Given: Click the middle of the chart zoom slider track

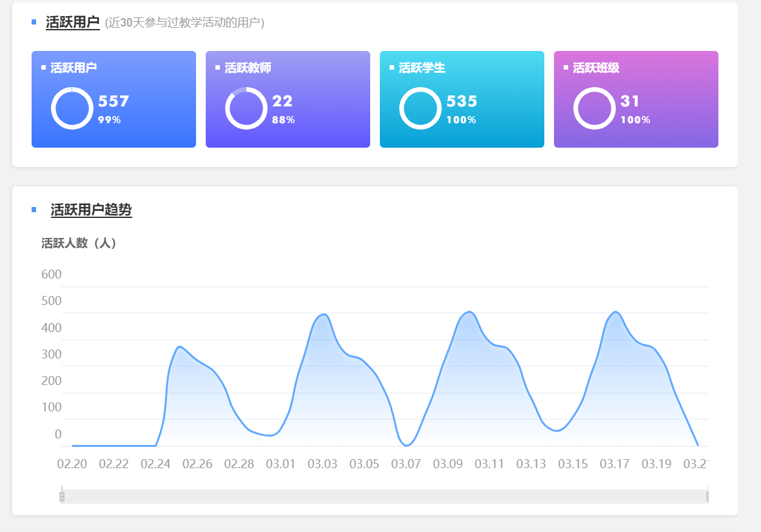Looking at the screenshot, I should tap(385, 496).
